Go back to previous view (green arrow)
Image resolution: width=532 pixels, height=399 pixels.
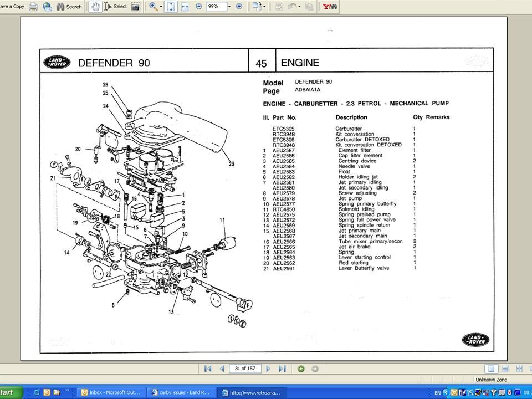click(301, 369)
